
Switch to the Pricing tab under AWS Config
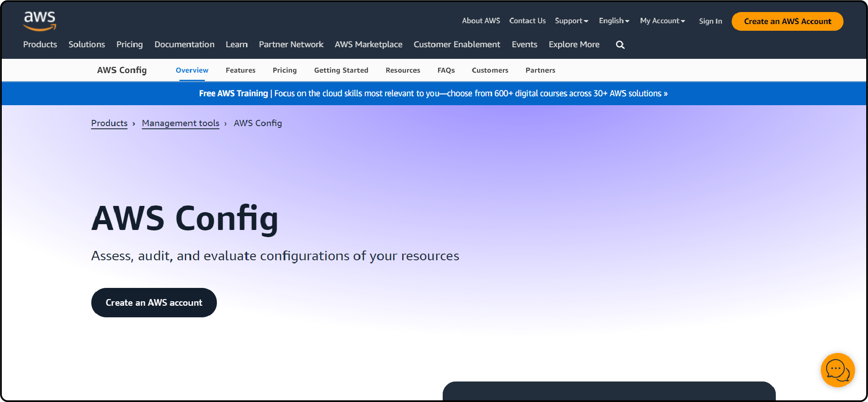(x=285, y=70)
